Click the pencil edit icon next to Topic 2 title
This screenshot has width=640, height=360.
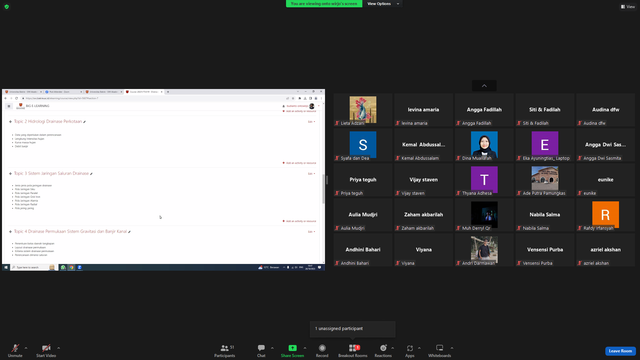(84, 122)
